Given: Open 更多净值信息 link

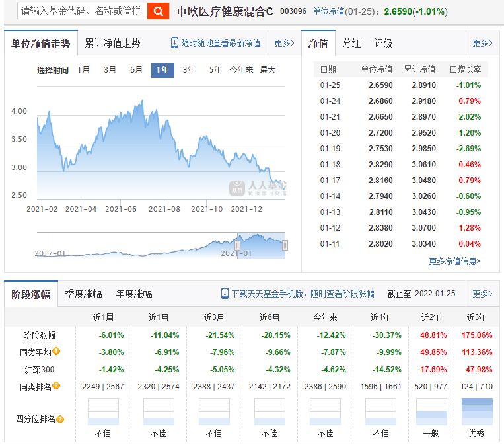Looking at the screenshot, I should pyautogui.click(x=455, y=261).
